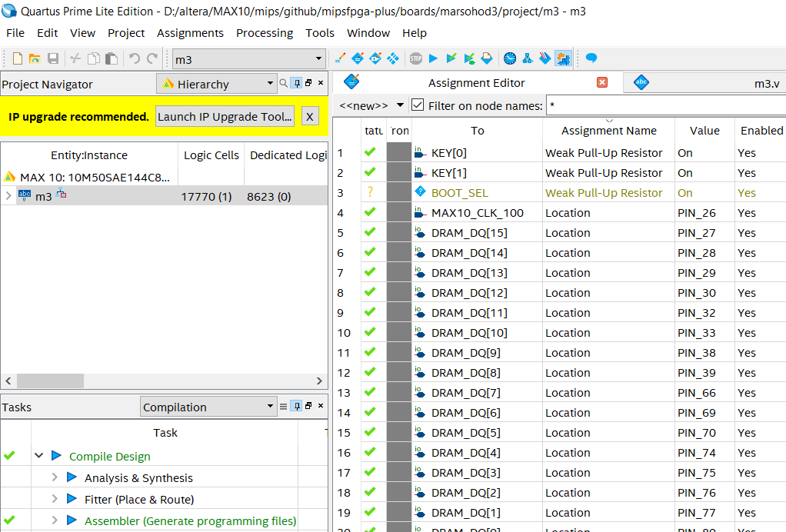
Task: Click the PIN_26 value cell
Action: tap(704, 213)
